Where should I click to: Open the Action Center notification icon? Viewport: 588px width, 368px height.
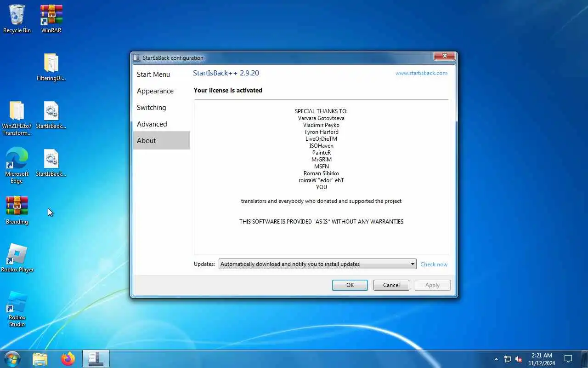(568, 359)
